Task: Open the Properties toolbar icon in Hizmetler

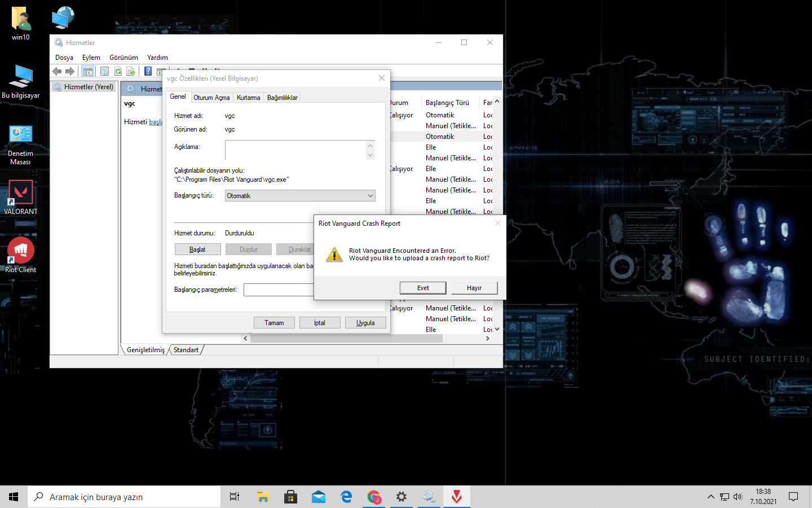Action: point(104,71)
